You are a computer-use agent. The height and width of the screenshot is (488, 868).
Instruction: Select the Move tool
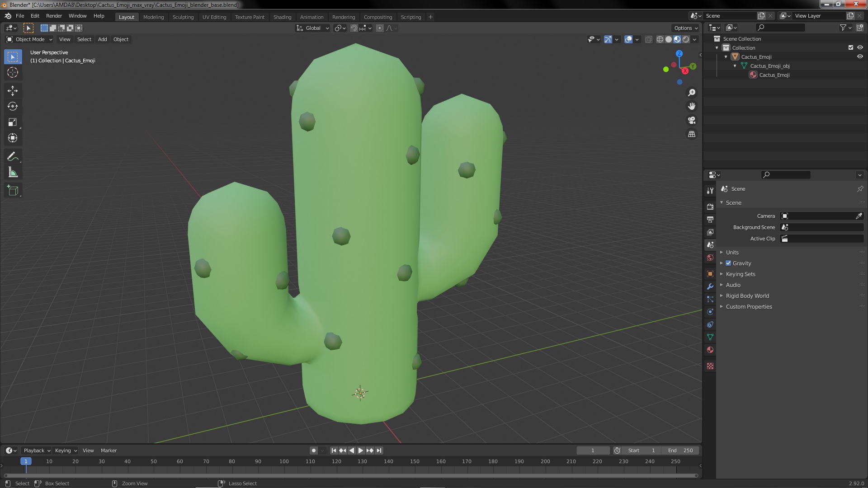coord(13,91)
